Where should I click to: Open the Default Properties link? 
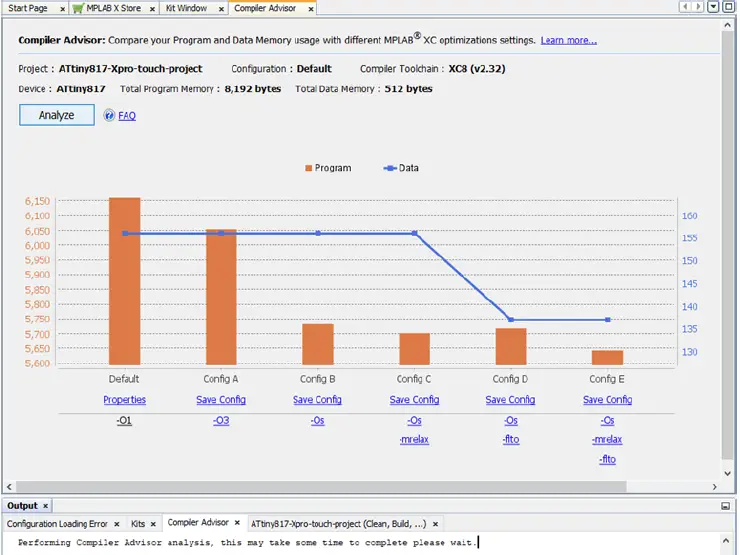(125, 400)
